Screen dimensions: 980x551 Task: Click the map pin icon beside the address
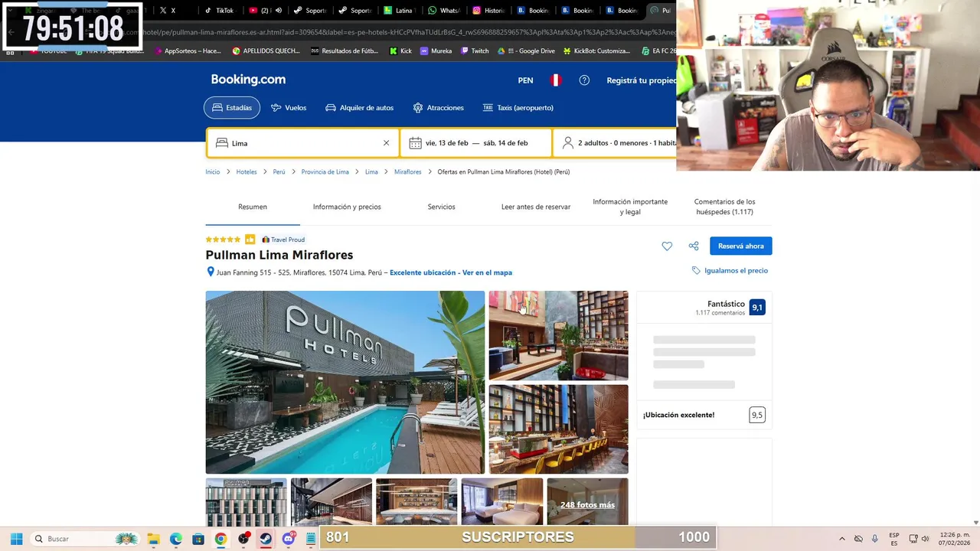click(x=211, y=272)
